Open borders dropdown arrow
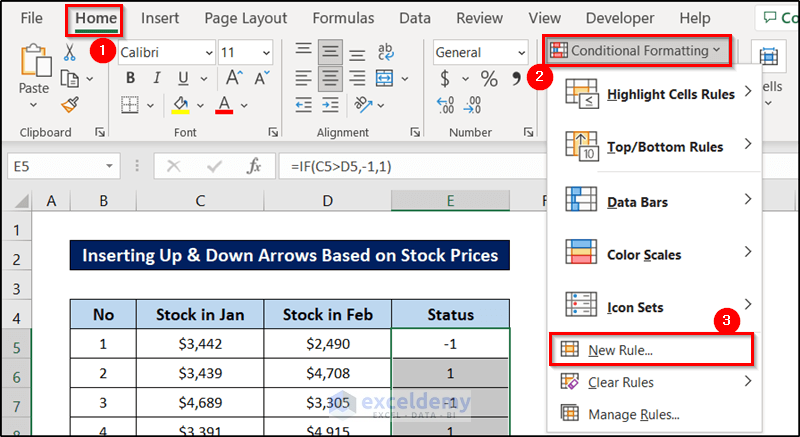800x437 pixels. click(x=151, y=106)
